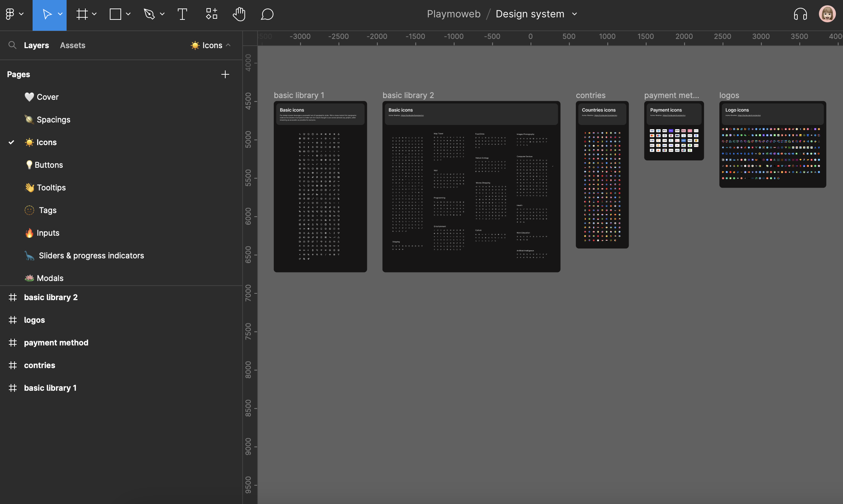Collapse pages list via Icons chevron

point(228,45)
